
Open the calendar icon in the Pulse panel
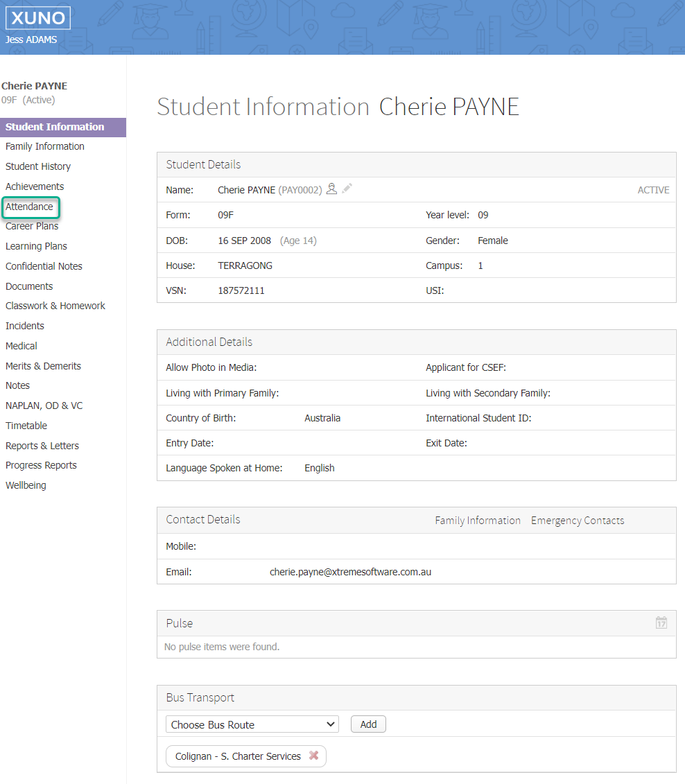point(661,622)
